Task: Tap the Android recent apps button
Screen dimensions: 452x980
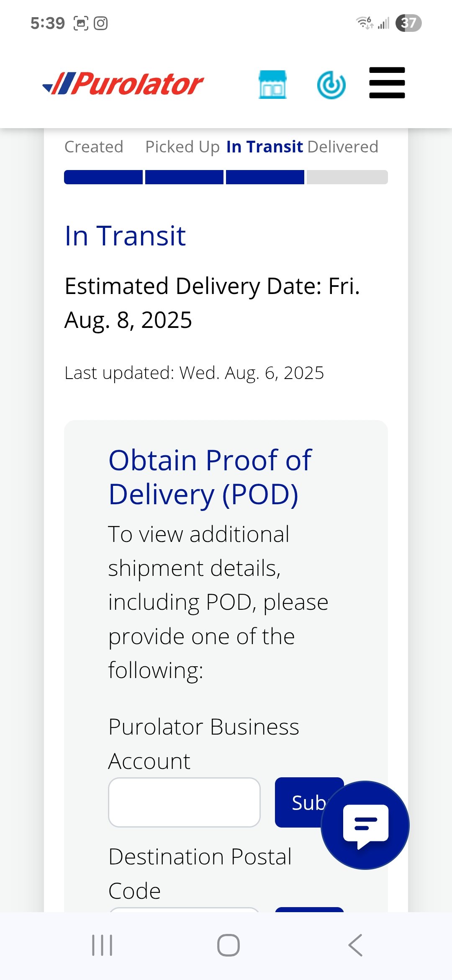Action: [102, 945]
